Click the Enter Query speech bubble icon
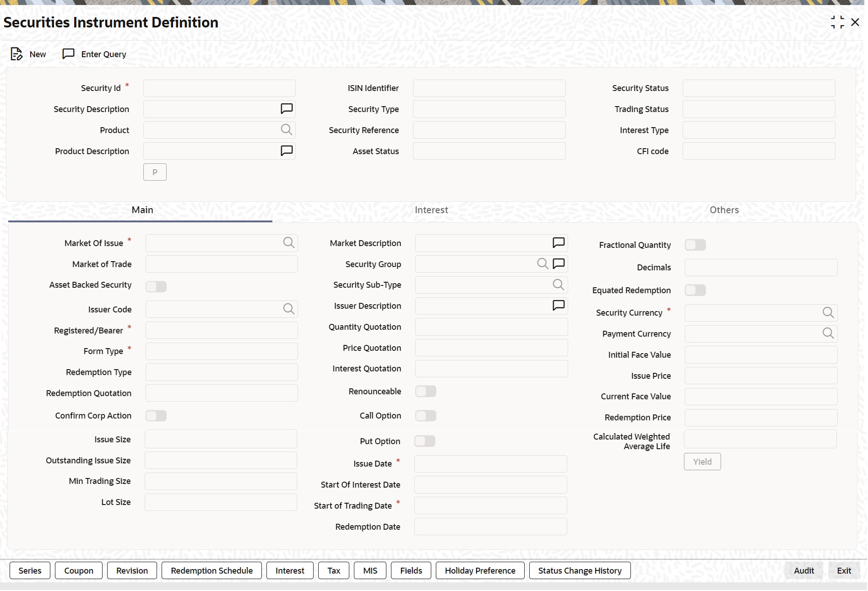The height and width of the screenshot is (591, 868). coord(68,54)
